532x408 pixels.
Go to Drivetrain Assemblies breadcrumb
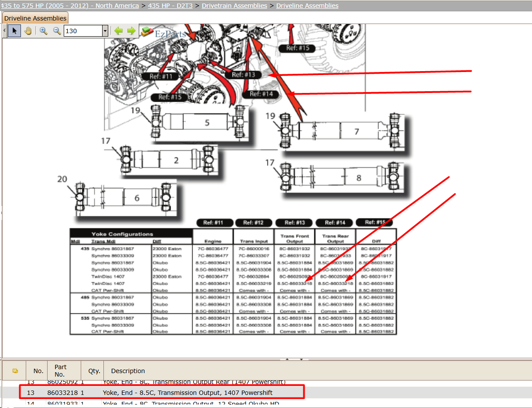[x=234, y=6]
